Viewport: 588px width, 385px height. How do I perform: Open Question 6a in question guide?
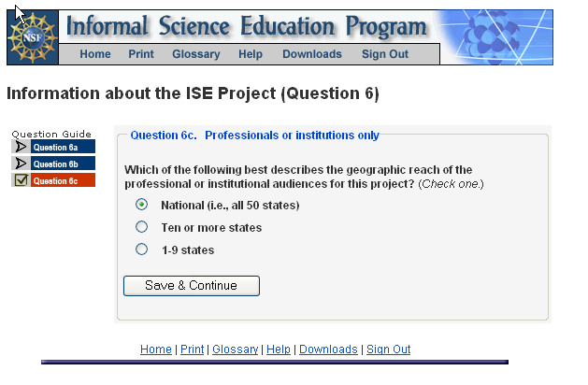62,147
